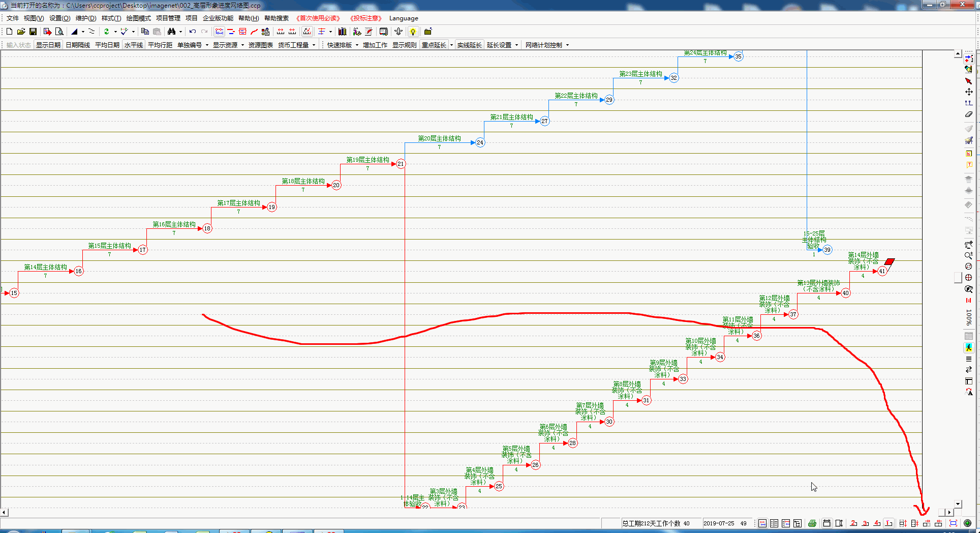This screenshot has width=980, height=533.
Task: Click the 增加工作 button
Action: 375,45
